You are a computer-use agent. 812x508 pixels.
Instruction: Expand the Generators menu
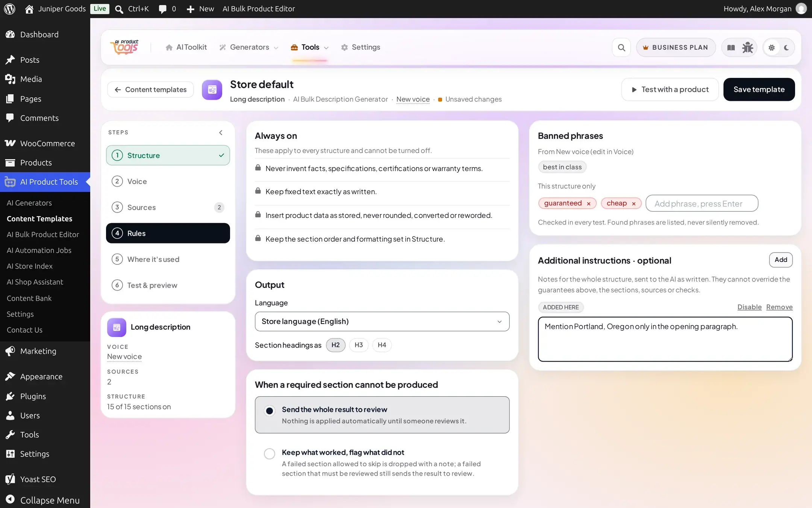click(x=249, y=47)
